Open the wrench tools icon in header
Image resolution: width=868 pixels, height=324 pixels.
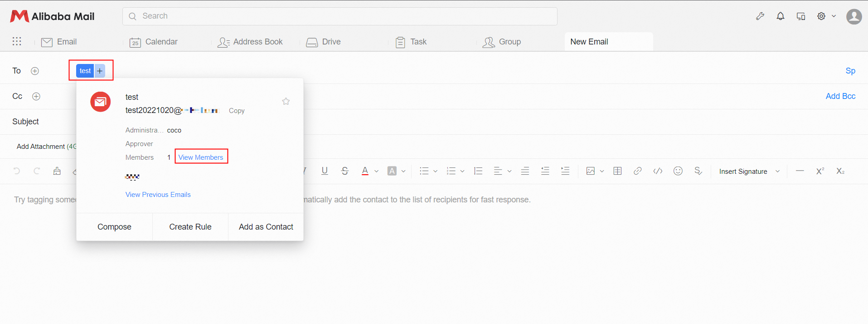coord(760,16)
